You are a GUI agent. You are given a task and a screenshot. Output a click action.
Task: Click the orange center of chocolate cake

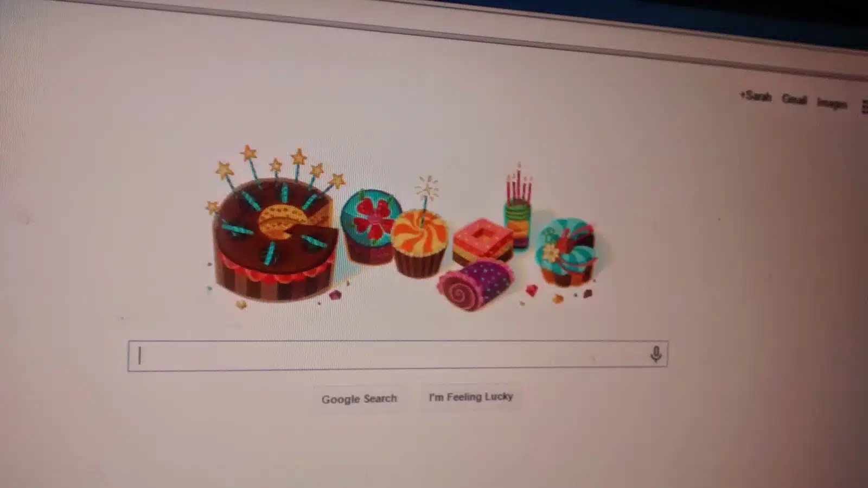pyautogui.click(x=282, y=220)
